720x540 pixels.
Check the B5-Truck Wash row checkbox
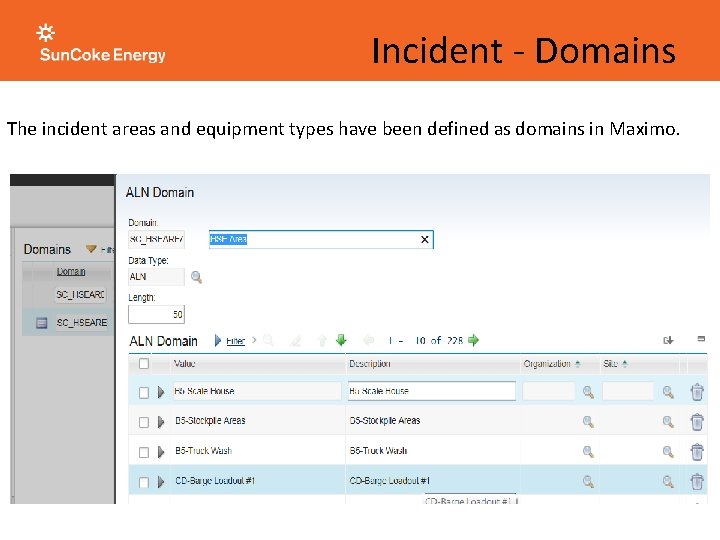pos(144,452)
